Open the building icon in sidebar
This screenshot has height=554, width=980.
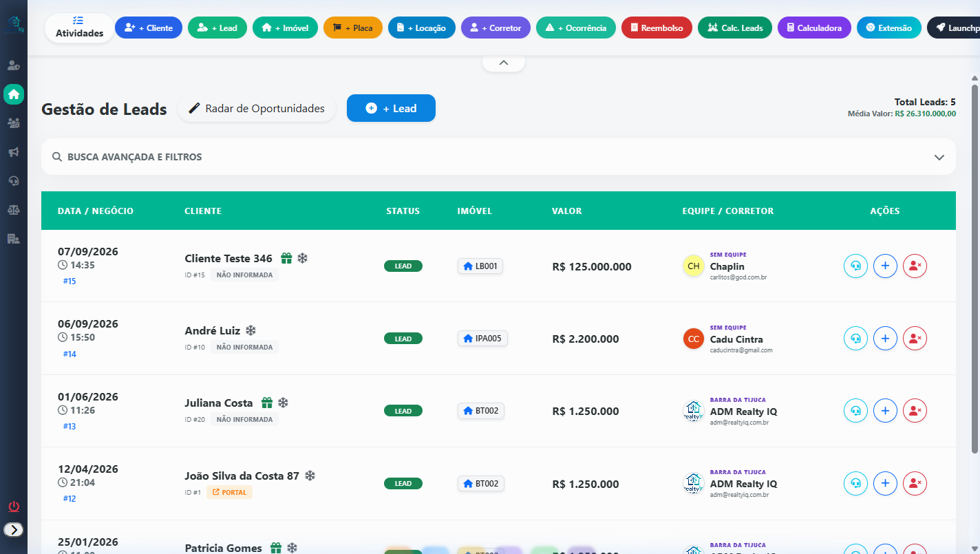pyautogui.click(x=14, y=239)
